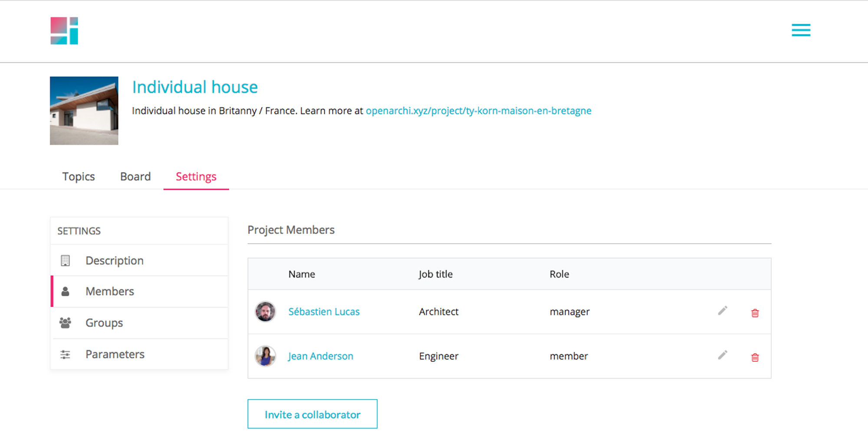Click the manager role cell
Viewport: 868px width, 445px height.
coord(569,312)
